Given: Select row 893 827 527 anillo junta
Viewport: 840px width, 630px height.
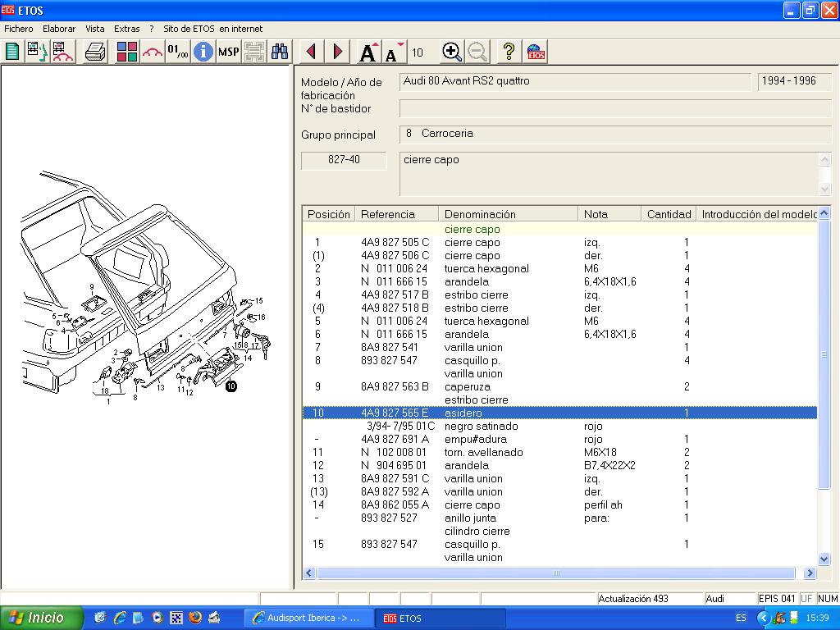Looking at the screenshot, I should point(559,518).
